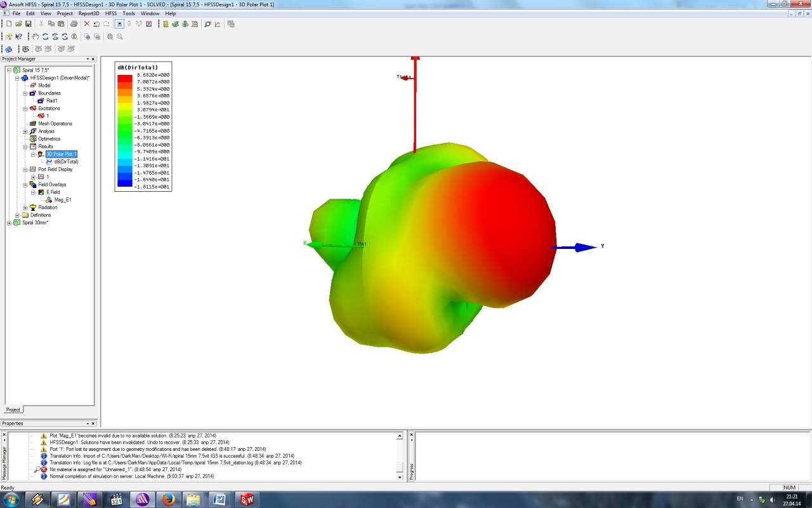
Task: Collapse the HFSSDesign1 tree node
Action: point(18,78)
